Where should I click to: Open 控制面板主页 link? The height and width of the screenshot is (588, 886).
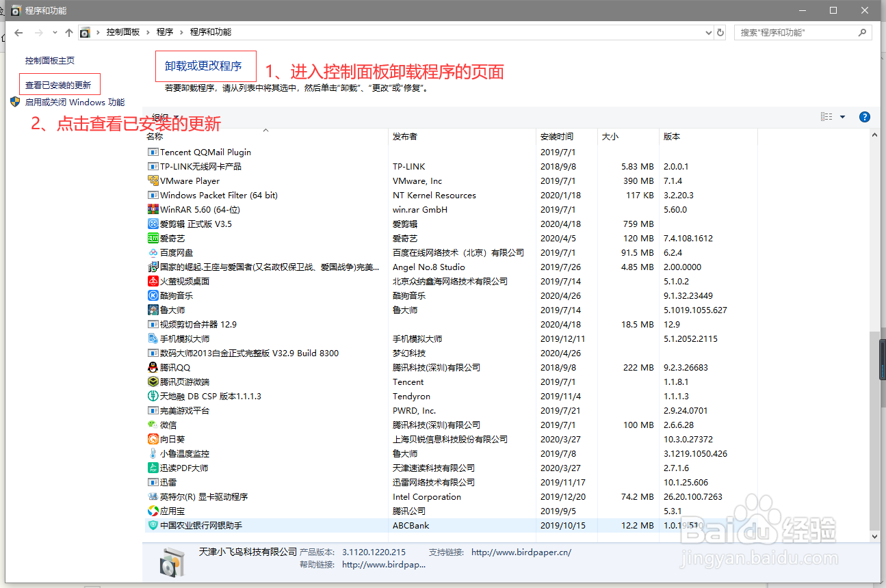pyautogui.click(x=50, y=61)
